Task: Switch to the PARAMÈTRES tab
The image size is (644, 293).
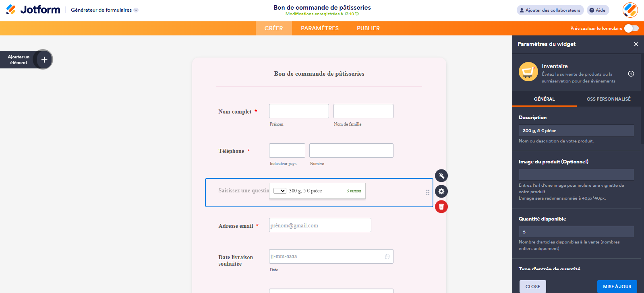Action: (x=319, y=28)
